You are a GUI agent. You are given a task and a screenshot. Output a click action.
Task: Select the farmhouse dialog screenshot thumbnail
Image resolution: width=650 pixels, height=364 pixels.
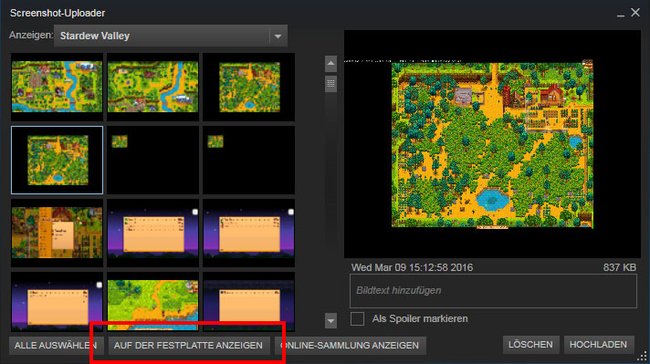[x=57, y=233]
